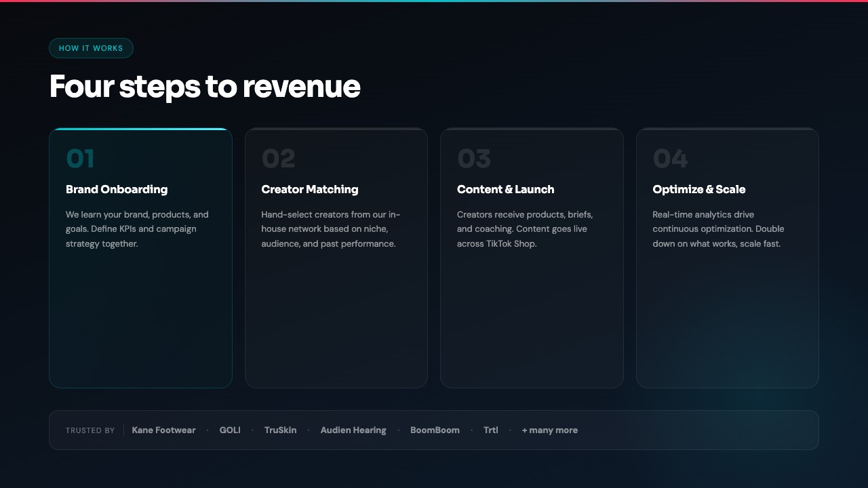Open the Creator Matching card title

[x=309, y=189]
